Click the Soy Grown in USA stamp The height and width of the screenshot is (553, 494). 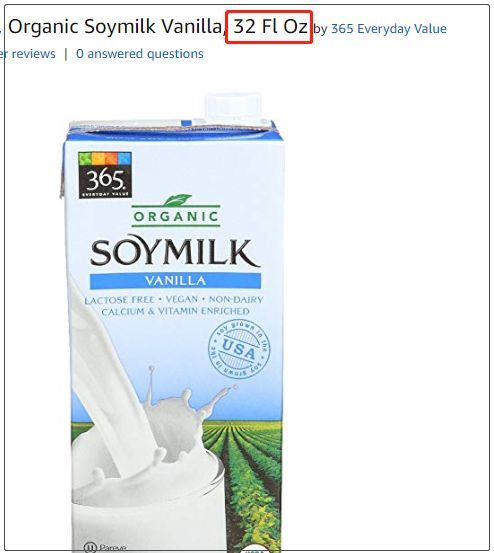(x=239, y=349)
